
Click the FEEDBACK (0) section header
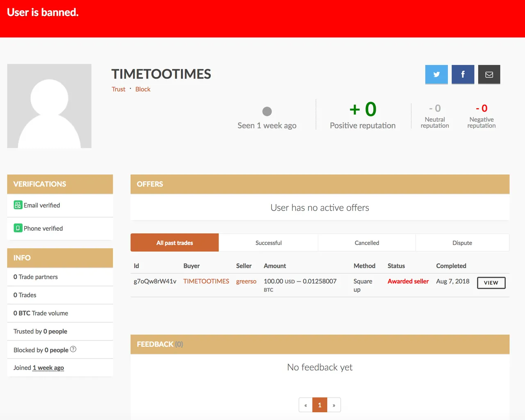click(320, 344)
